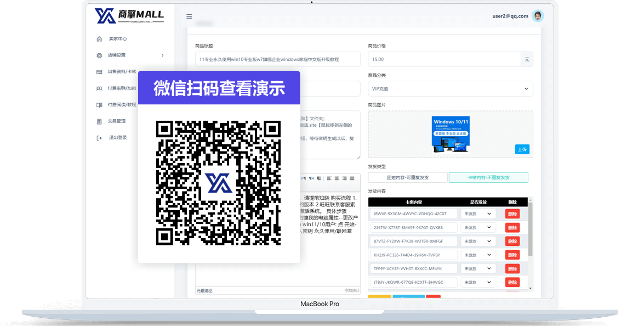Click the 商品价格 field showing 15.00
The width and height of the screenshot is (644, 326).
pos(444,59)
